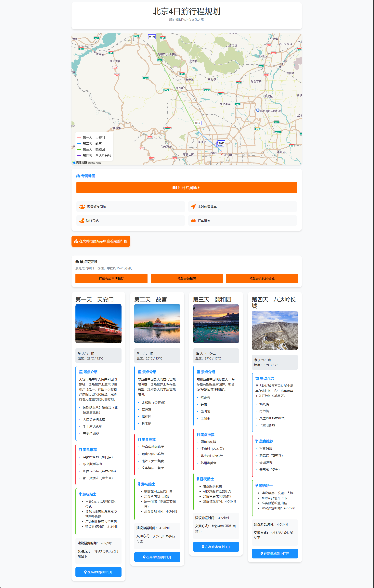The image size is (374, 588).
Task: Open Day 4 八达岭长城 in 高德地图
Action: coord(275,554)
